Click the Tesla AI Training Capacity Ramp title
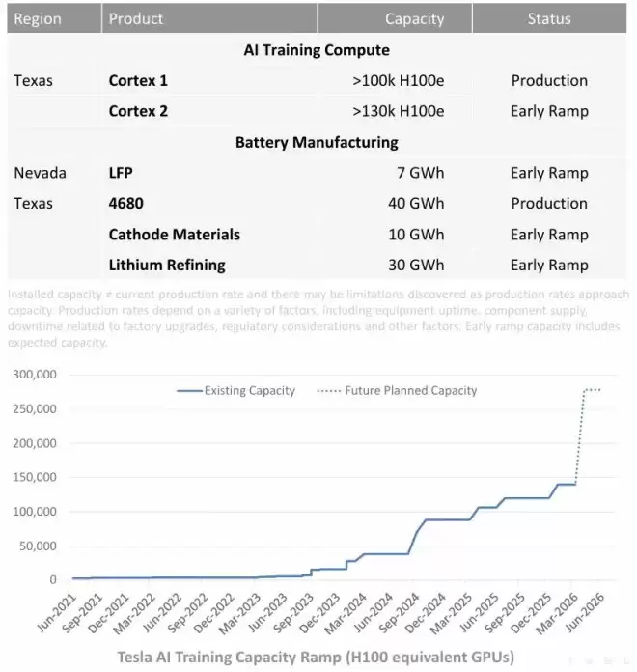 coord(316,657)
